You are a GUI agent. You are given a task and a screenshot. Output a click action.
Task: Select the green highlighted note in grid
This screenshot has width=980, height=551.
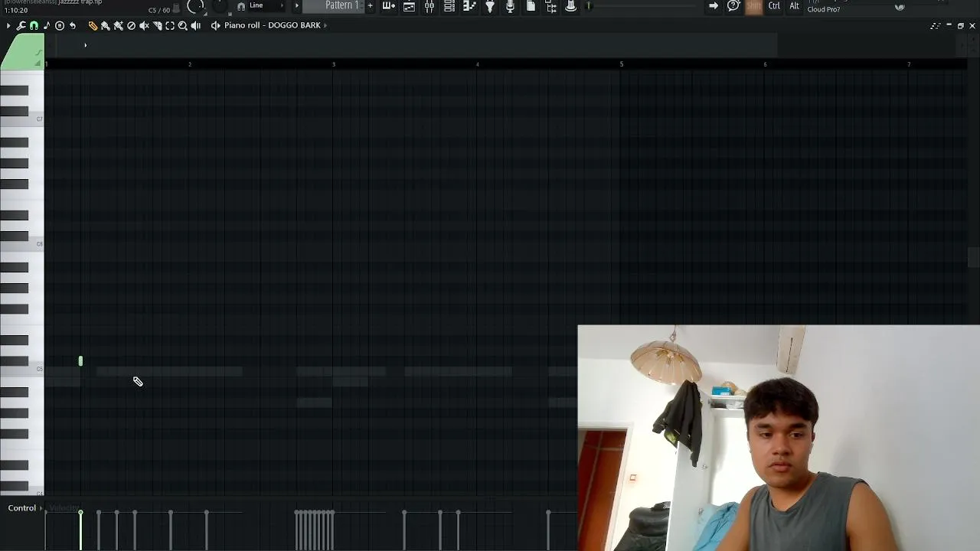pos(80,361)
